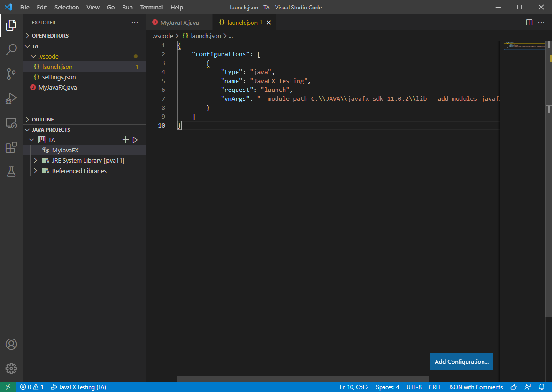Open the Help menu
This screenshot has height=392, width=552.
click(176, 7)
